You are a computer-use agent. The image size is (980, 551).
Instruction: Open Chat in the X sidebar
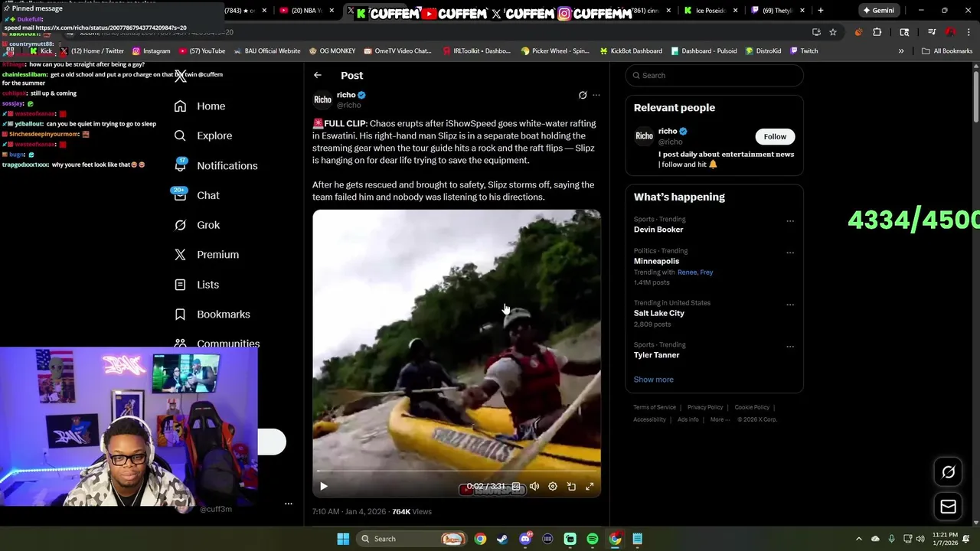197,196
